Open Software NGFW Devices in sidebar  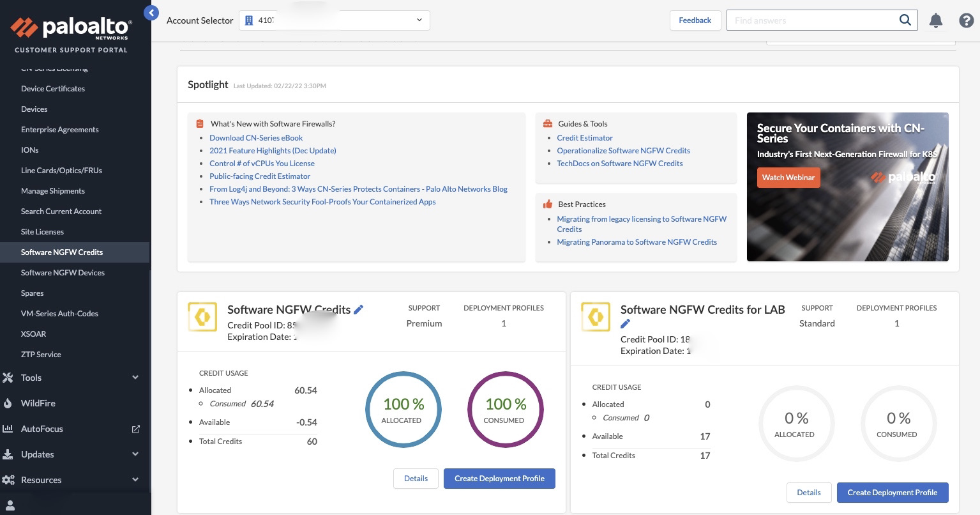(63, 273)
